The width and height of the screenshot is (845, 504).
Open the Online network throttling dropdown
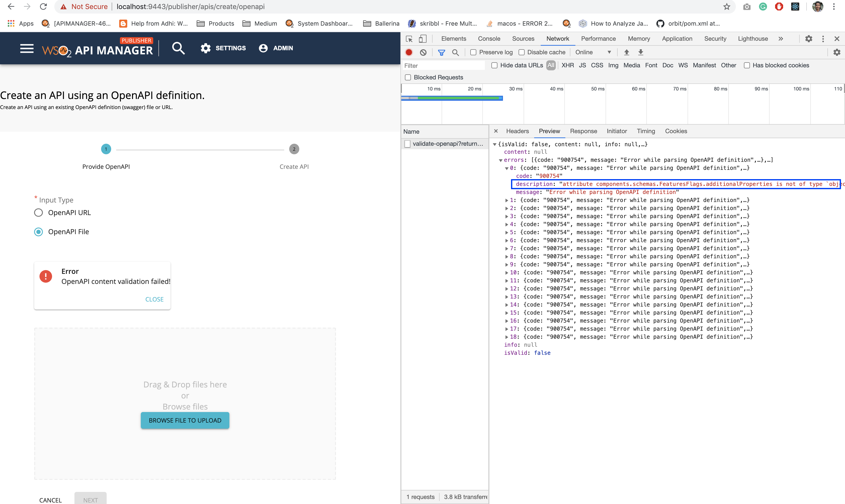point(594,52)
